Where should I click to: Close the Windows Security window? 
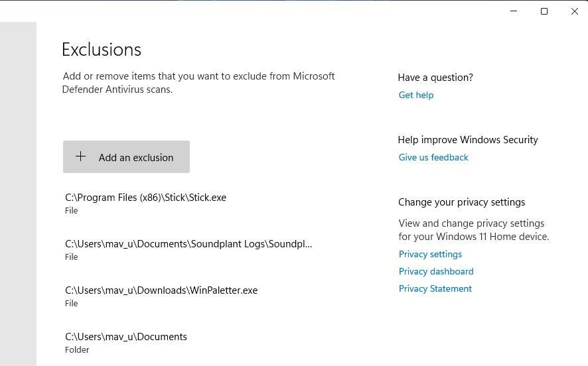point(575,11)
